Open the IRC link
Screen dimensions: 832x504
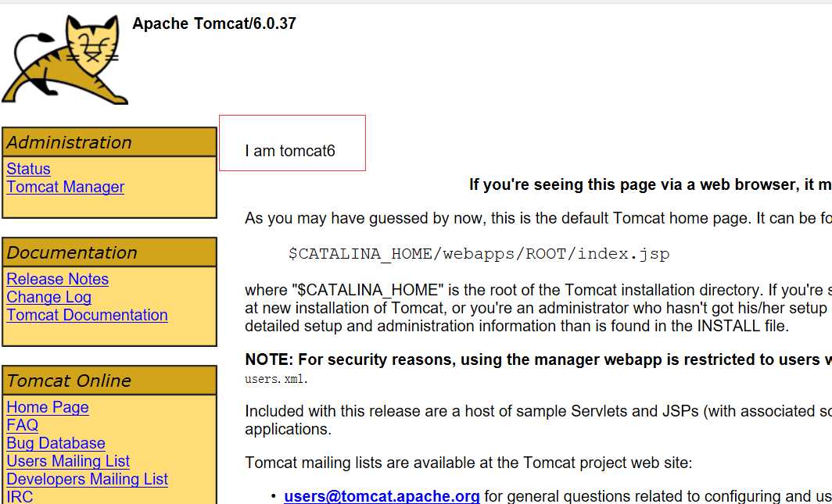pos(20,497)
